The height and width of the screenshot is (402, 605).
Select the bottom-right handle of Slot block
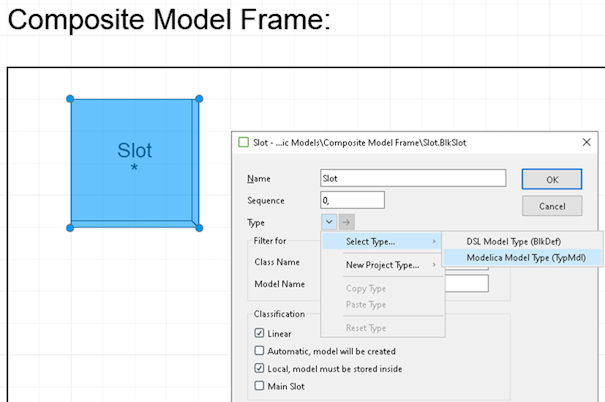[x=199, y=228]
